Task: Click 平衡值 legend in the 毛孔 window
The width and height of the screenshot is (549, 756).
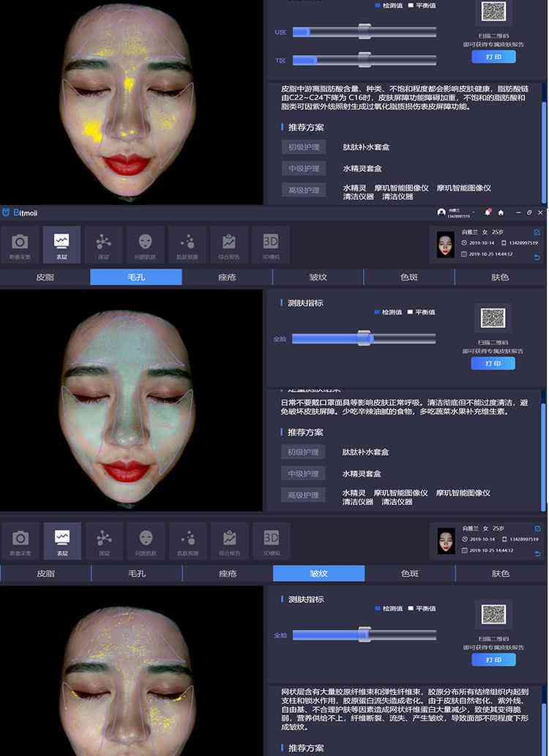Action: click(422, 312)
